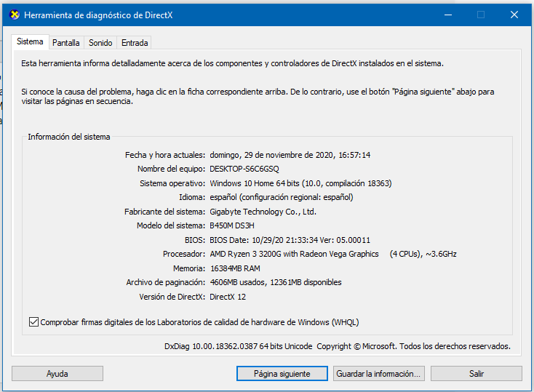Open the Sonido tab

pyautogui.click(x=100, y=43)
